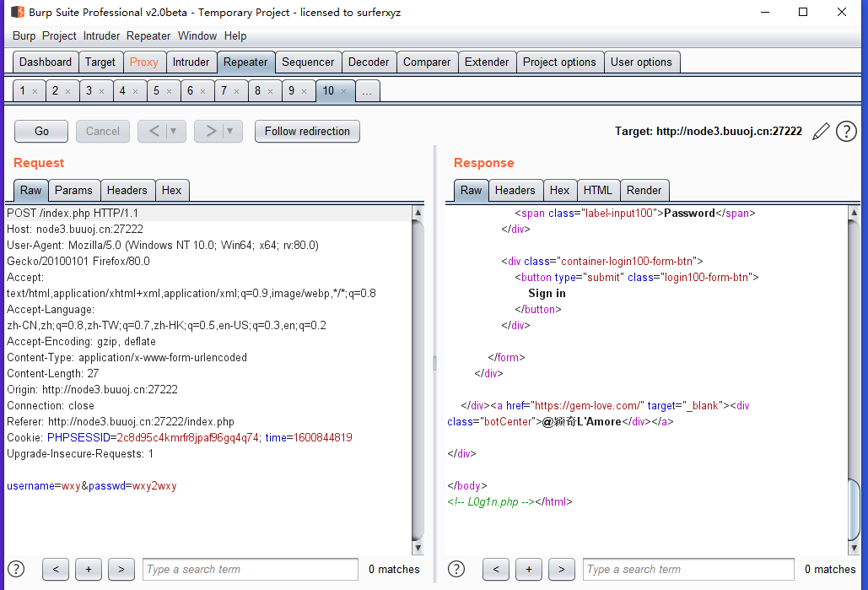Switch to the Target tab
Viewport: 868px width, 590px height.
click(100, 62)
